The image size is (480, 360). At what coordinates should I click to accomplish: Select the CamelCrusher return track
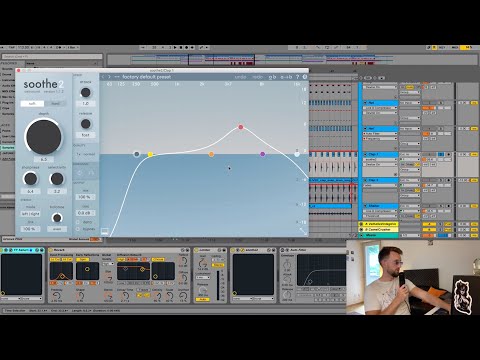[x=378, y=230]
